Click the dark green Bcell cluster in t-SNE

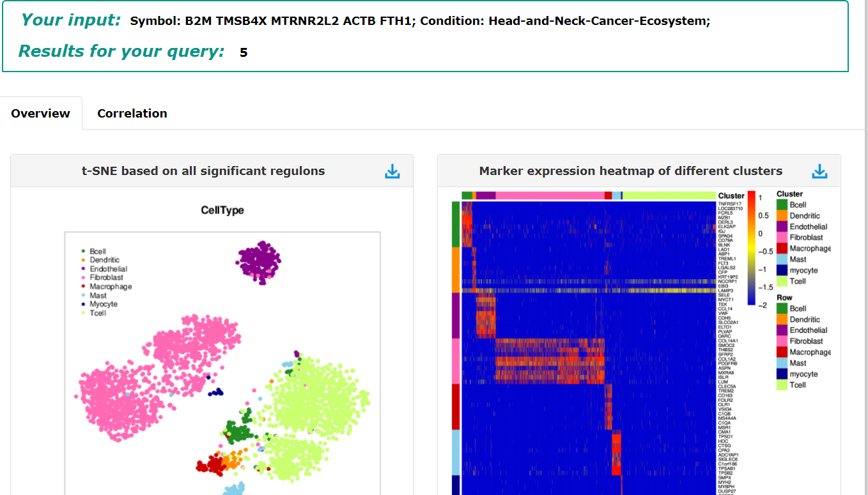[238, 432]
